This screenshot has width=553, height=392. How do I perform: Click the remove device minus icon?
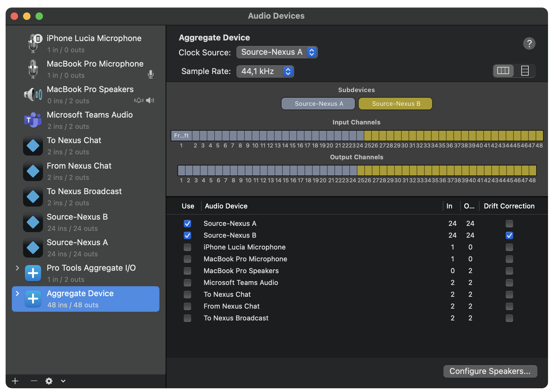point(34,381)
